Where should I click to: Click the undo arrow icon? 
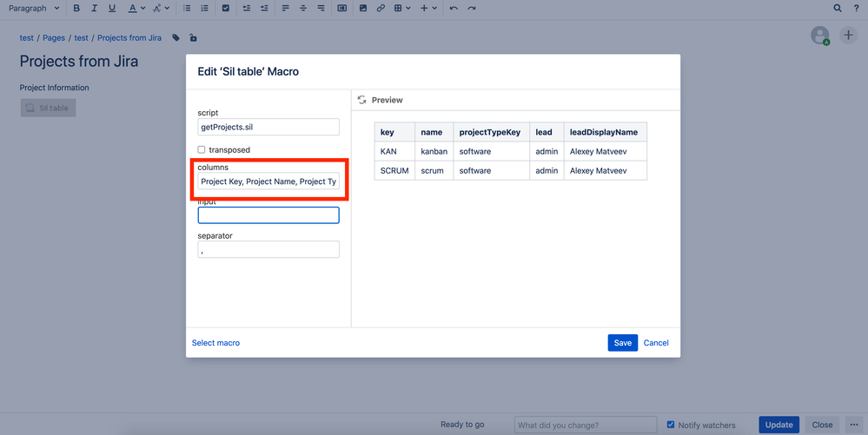point(454,9)
